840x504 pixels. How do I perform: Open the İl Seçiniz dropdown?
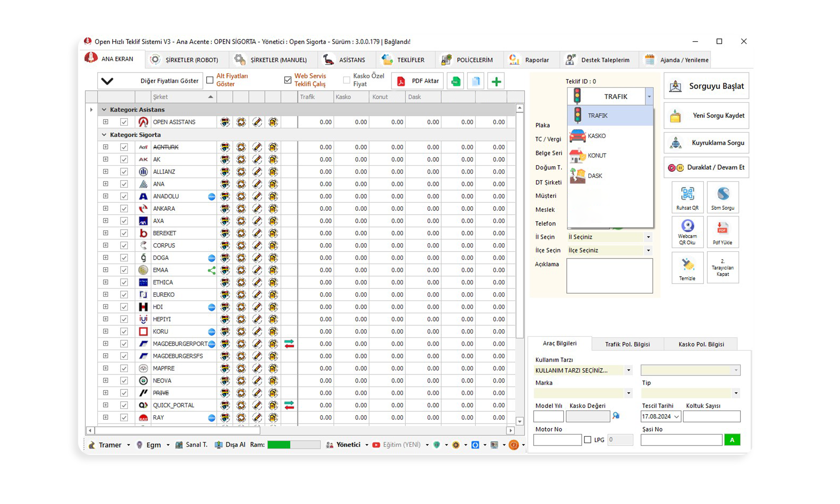[648, 237]
